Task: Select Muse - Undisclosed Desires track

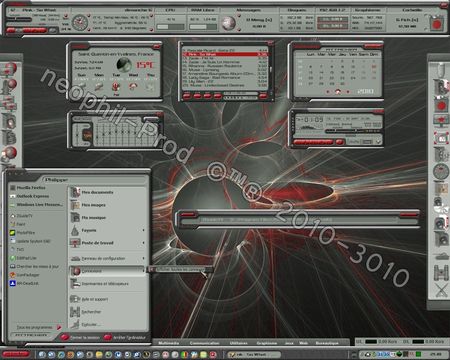Action: (x=224, y=85)
